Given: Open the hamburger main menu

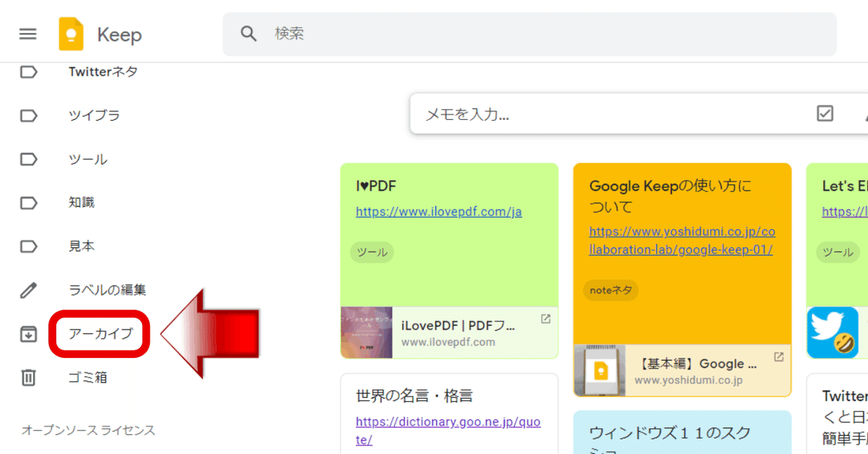Looking at the screenshot, I should tap(27, 34).
